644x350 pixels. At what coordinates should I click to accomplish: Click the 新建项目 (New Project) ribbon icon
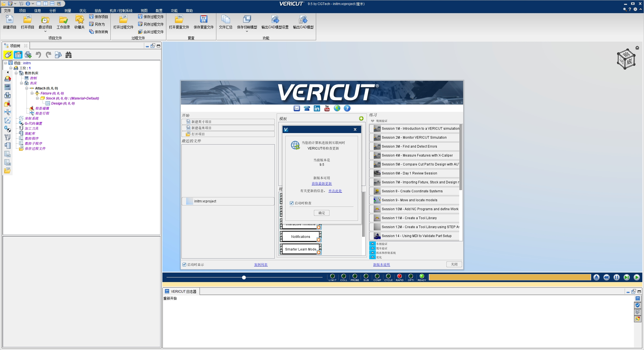point(10,20)
